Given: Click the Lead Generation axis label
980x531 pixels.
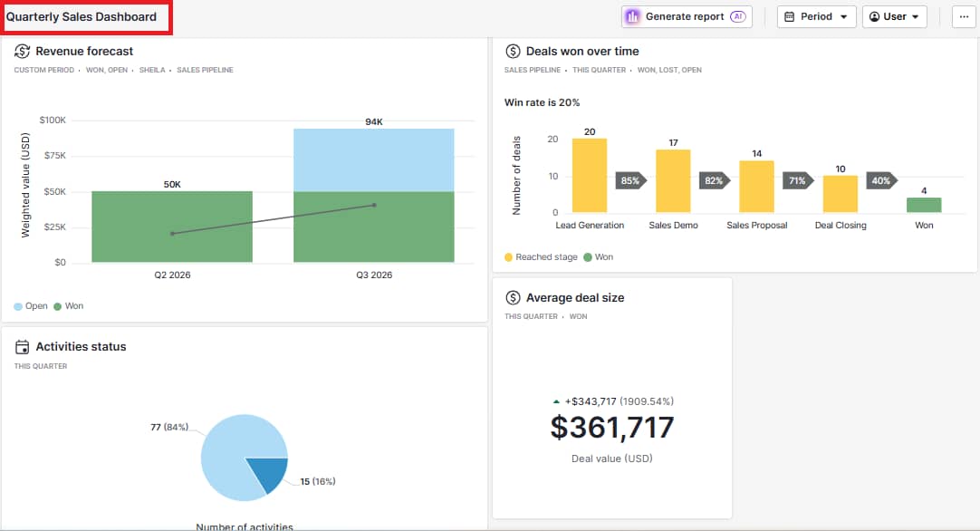Looking at the screenshot, I should click(590, 225).
